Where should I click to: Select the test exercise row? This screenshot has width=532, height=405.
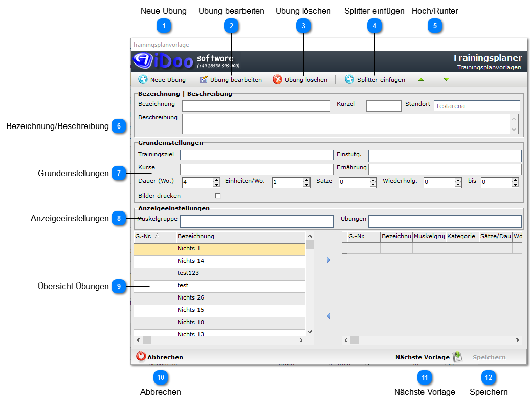(219, 286)
